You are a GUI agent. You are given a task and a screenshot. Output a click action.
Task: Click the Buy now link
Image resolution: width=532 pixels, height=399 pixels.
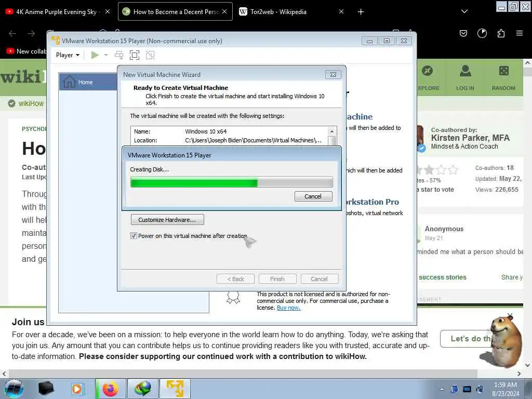[288, 308]
